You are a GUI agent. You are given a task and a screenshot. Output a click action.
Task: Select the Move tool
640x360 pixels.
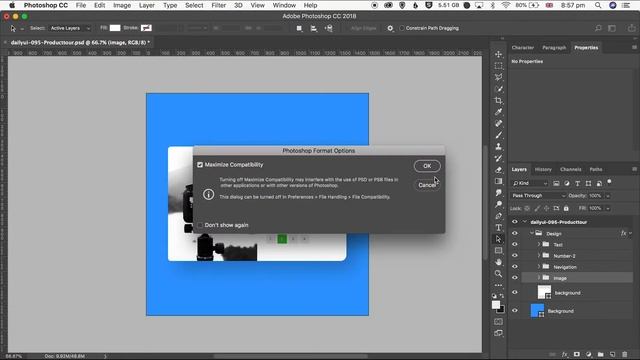click(498, 54)
